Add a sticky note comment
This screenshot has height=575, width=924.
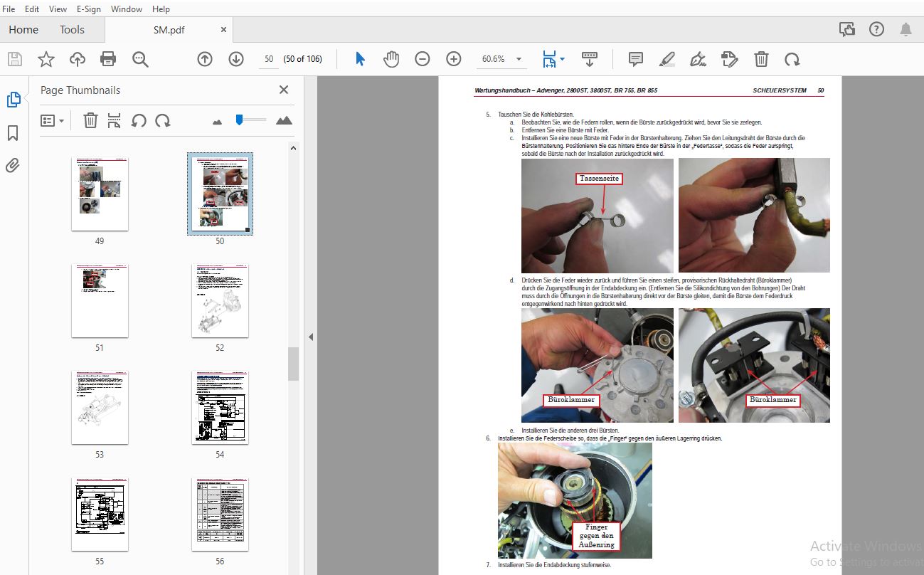636,59
